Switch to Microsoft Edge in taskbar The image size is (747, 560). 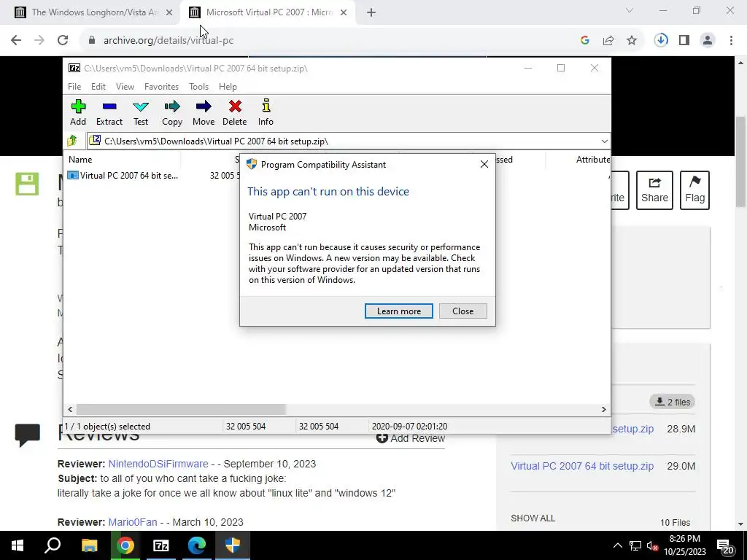196,545
